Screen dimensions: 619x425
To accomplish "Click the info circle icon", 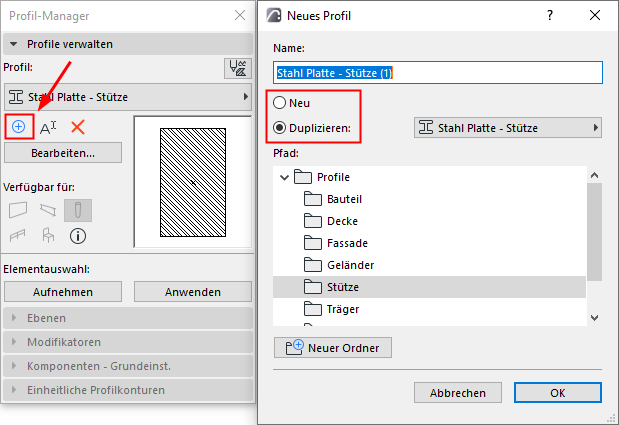I will click(x=78, y=236).
